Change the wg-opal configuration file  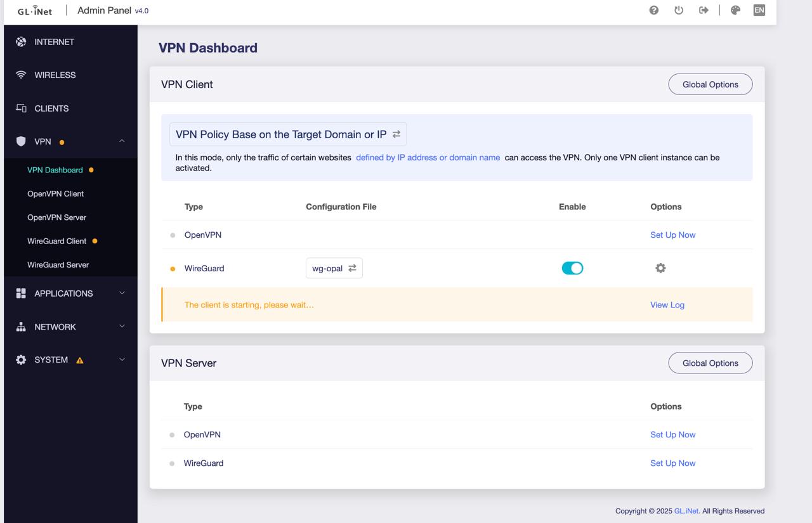pos(334,268)
